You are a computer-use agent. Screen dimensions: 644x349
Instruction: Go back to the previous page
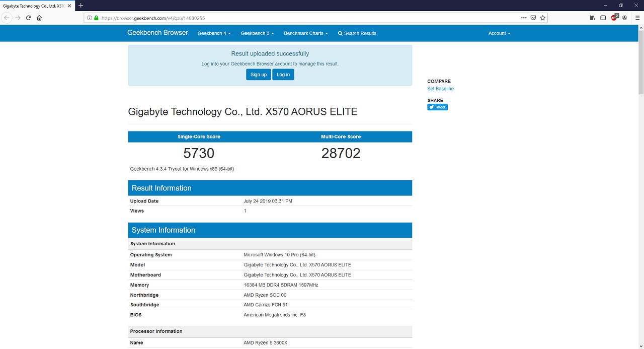(x=7, y=18)
